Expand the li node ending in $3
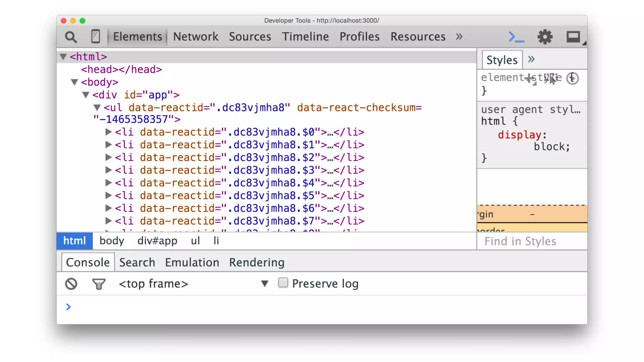Viewport: 644px width, 362px height. (x=108, y=170)
